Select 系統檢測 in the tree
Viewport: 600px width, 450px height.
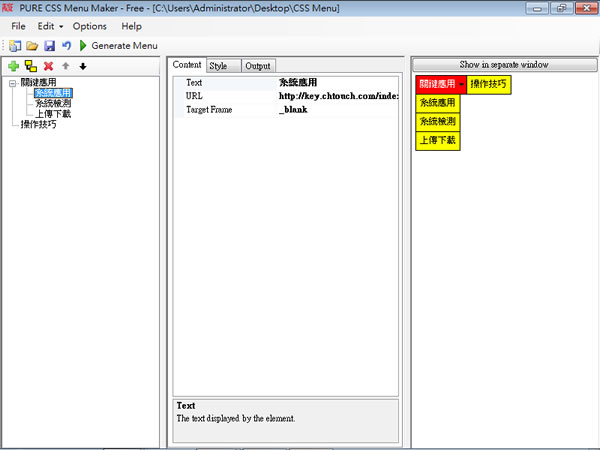tap(53, 103)
